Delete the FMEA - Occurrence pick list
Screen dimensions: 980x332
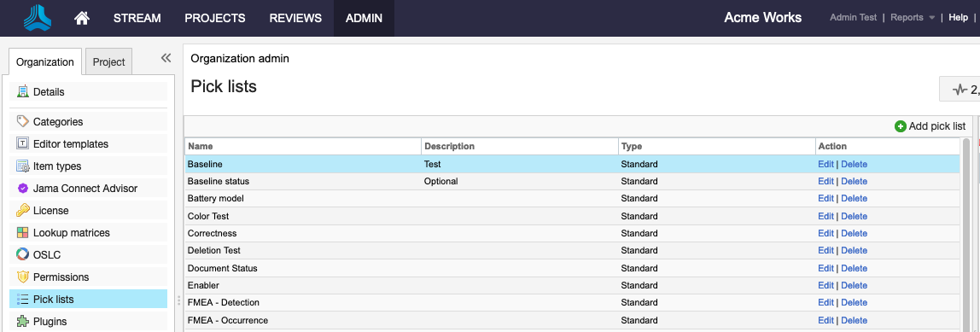point(854,320)
